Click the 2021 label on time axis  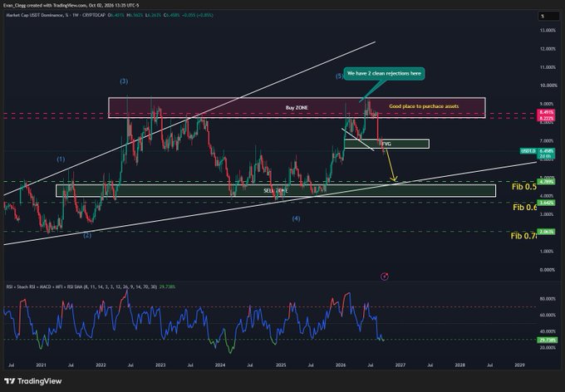pyautogui.click(x=41, y=365)
